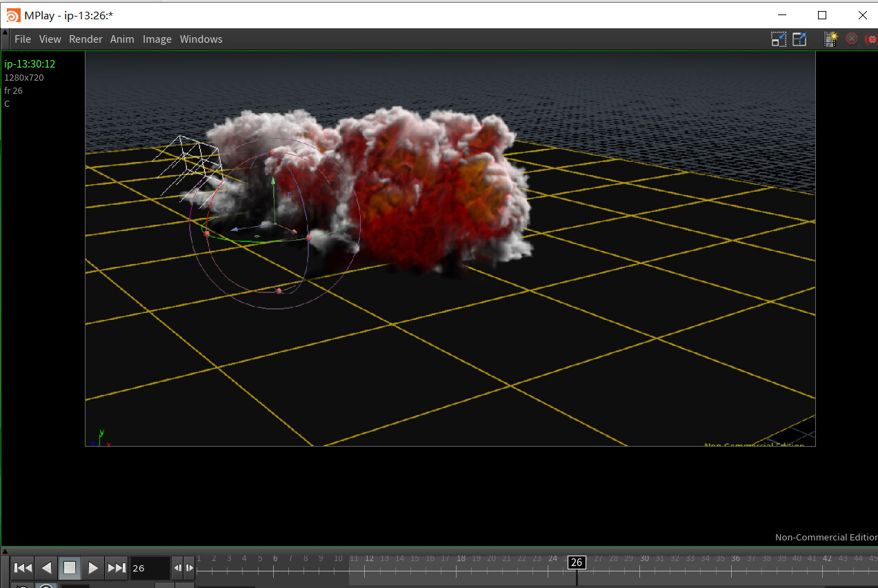Step back one frame
Viewport: 878px width, 588px height.
pyautogui.click(x=177, y=567)
